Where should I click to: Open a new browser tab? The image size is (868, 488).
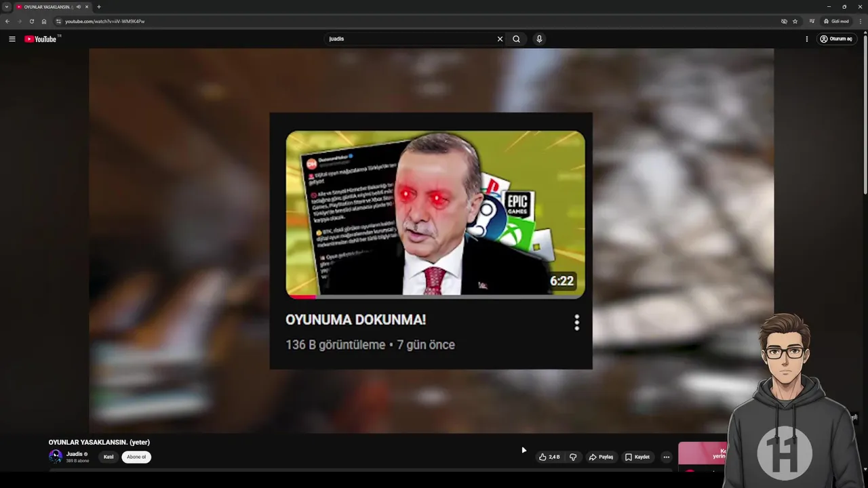click(99, 7)
